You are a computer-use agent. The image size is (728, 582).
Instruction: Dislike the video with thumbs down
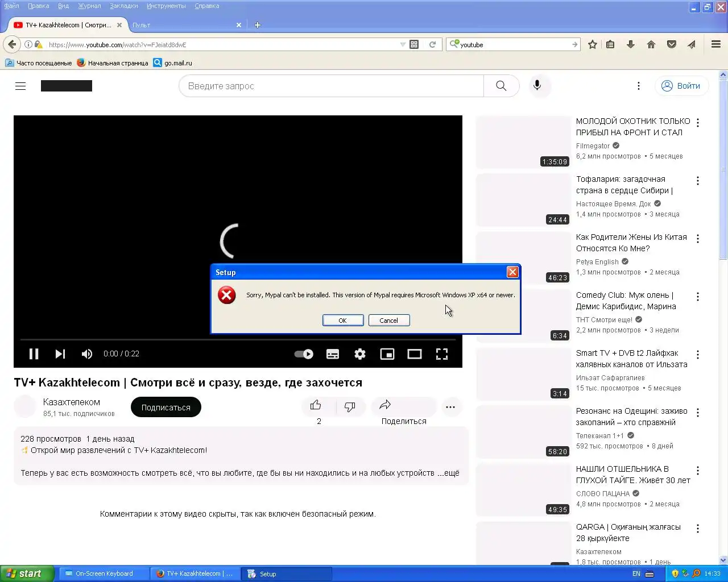350,407
